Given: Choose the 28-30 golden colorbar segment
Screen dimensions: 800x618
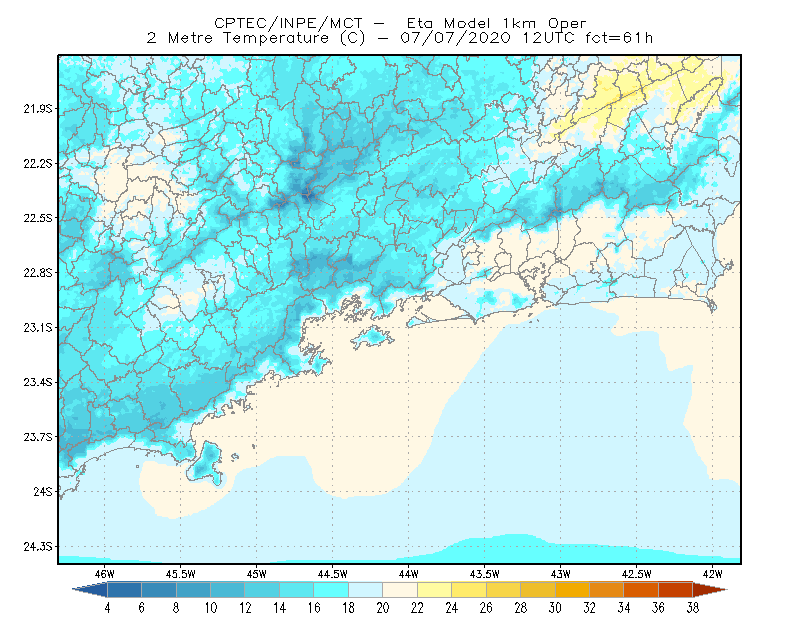Looking at the screenshot, I should (538, 590).
